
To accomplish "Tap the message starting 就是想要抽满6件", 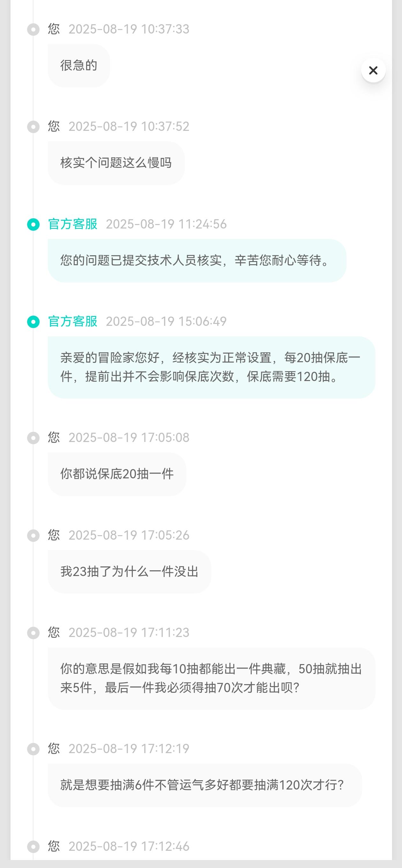I will [x=205, y=785].
